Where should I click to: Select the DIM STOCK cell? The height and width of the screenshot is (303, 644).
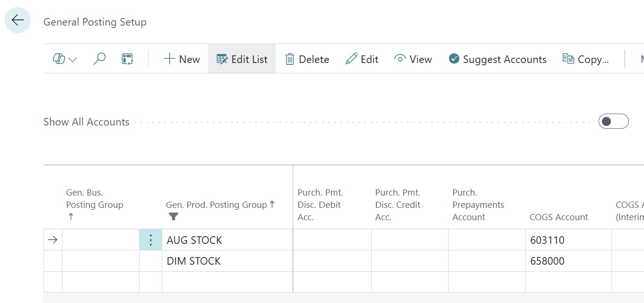(194, 261)
